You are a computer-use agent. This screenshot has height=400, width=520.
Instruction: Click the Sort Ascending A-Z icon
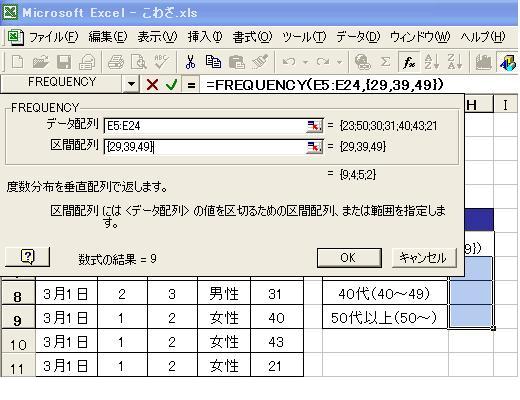point(432,62)
